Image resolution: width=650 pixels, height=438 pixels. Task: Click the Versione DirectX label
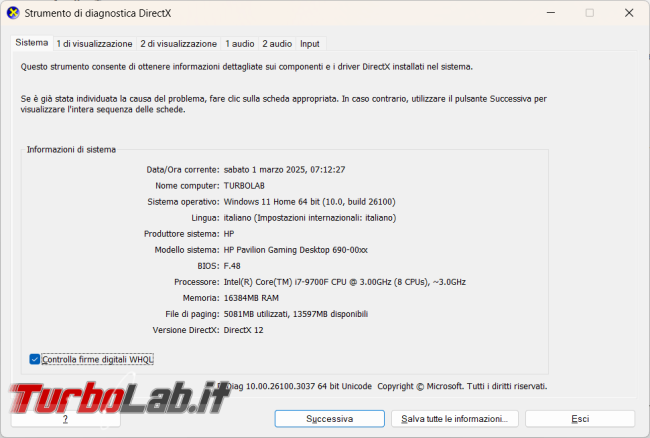186,330
